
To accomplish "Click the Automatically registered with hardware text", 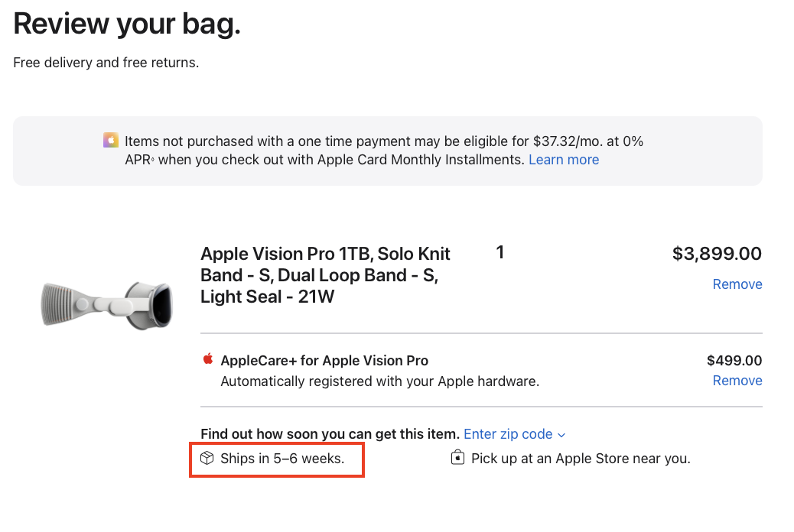I will point(379,381).
